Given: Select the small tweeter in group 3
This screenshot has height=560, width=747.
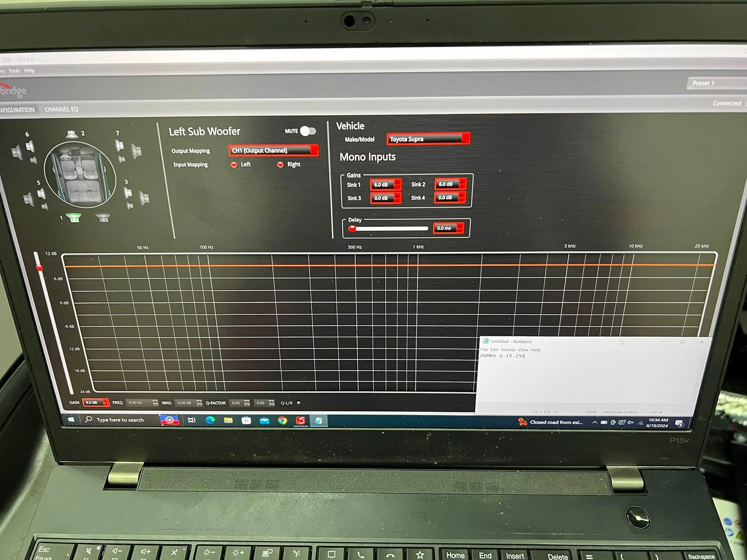Looking at the screenshot, I should 130,206.
